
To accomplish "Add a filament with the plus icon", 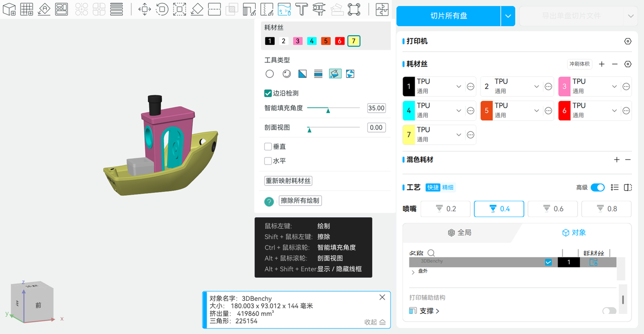I will 602,64.
